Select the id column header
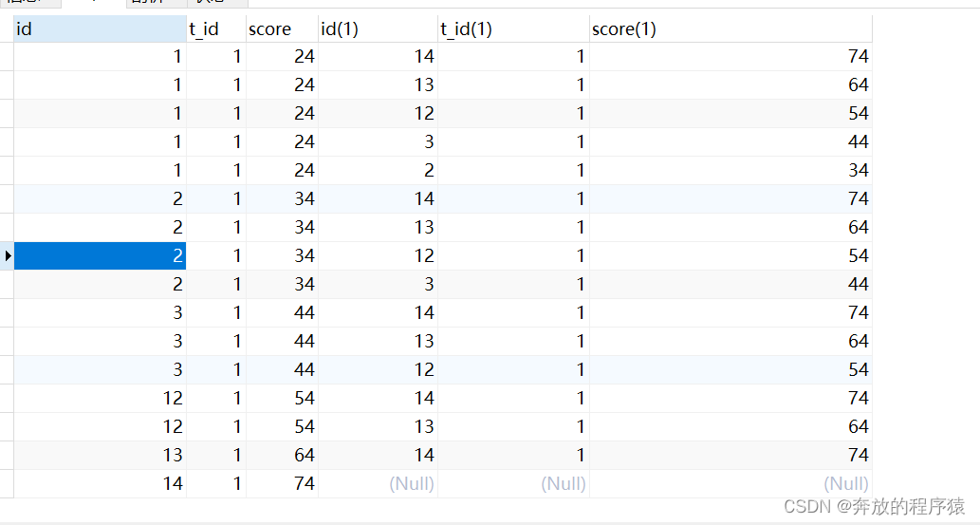The width and height of the screenshot is (980, 525). (x=100, y=29)
